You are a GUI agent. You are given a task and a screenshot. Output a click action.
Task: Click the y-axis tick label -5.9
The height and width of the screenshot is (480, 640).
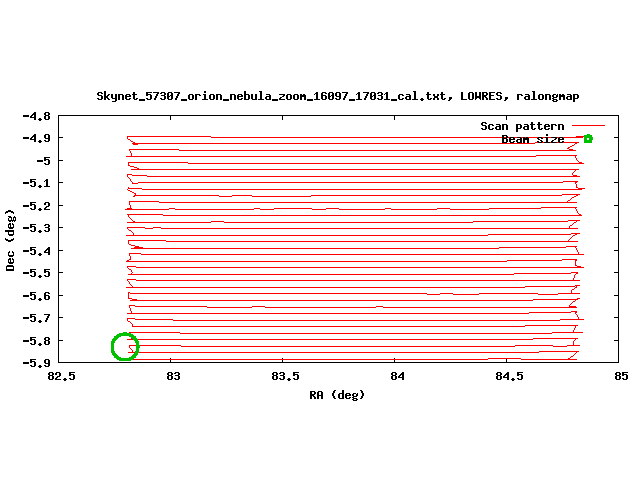click(x=36, y=363)
